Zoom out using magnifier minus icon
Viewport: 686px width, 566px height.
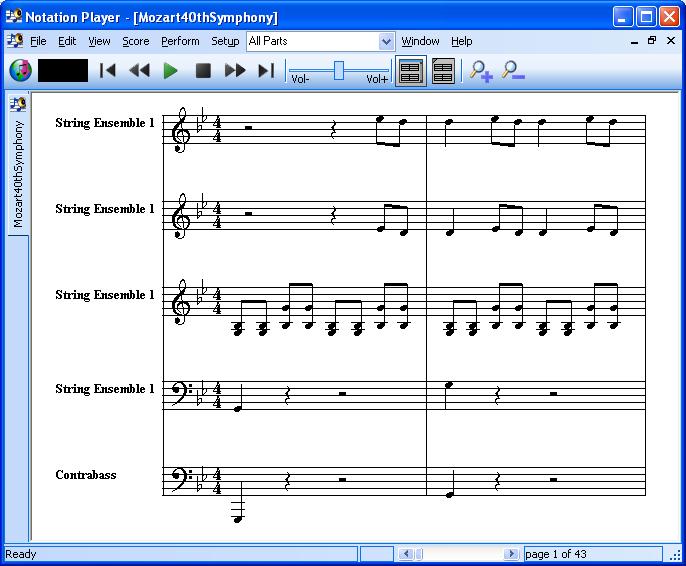pos(513,71)
